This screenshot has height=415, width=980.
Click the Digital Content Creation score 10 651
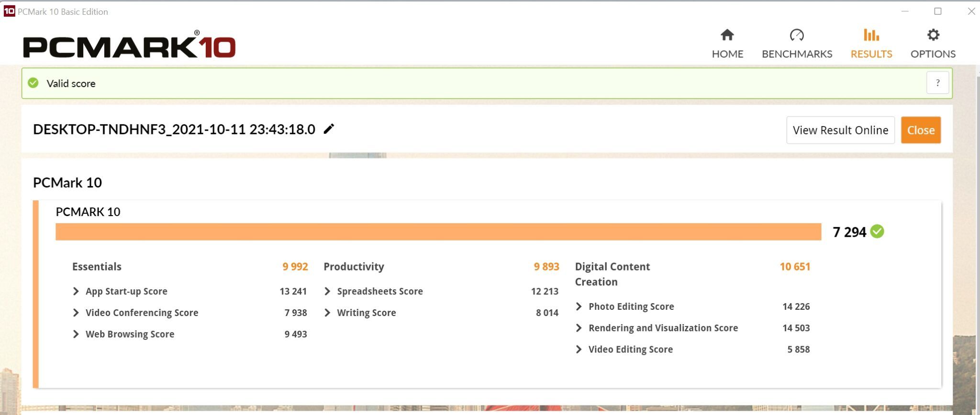tap(795, 266)
